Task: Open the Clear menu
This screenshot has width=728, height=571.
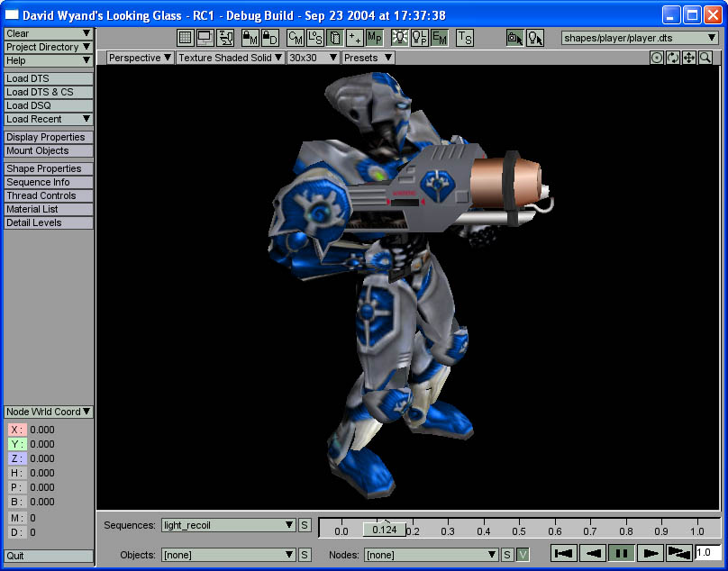Action: tap(49, 33)
